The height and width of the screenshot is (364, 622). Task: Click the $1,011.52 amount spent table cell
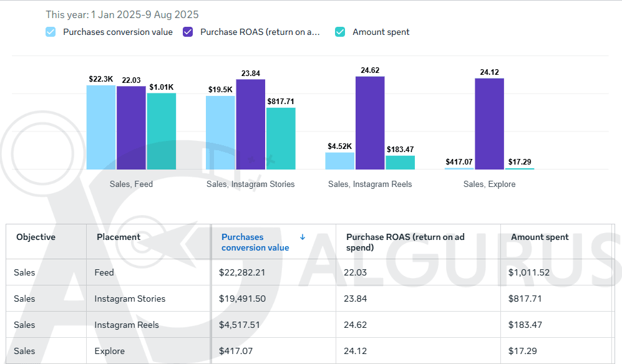[x=529, y=272]
